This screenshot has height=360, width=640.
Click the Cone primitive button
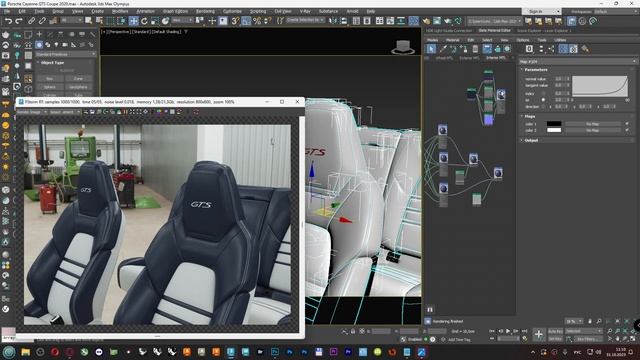78,78
